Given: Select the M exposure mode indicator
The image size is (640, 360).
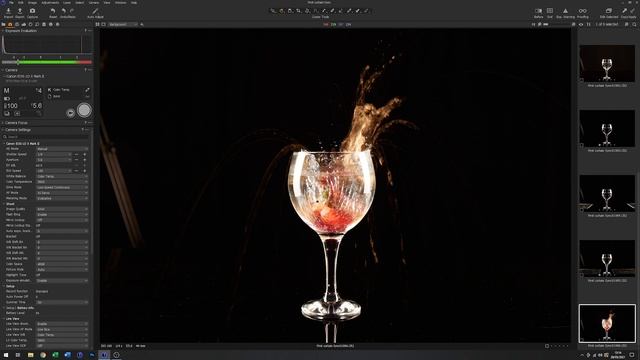Looking at the screenshot, I should tap(7, 91).
